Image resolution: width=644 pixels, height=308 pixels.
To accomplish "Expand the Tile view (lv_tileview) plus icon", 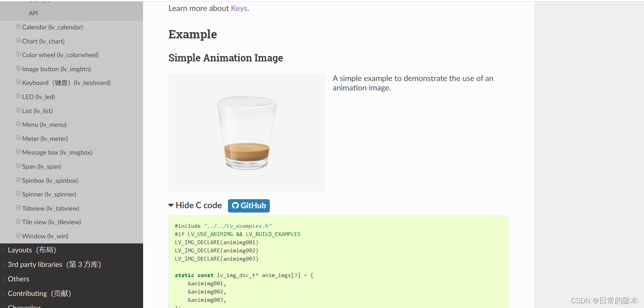I will 18,221.
